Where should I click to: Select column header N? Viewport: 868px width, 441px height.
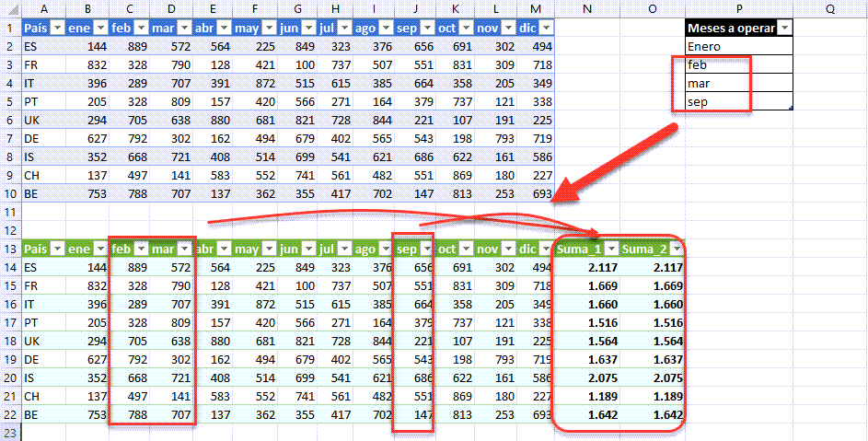pyautogui.click(x=586, y=8)
